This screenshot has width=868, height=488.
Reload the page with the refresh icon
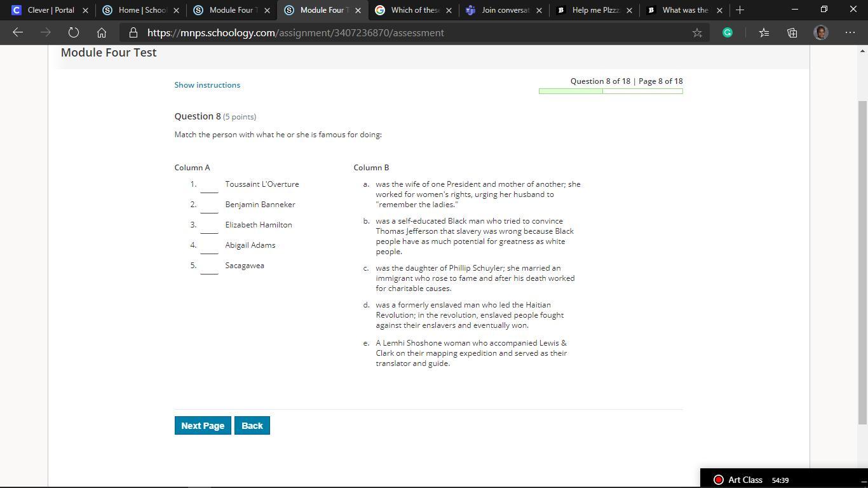click(73, 32)
